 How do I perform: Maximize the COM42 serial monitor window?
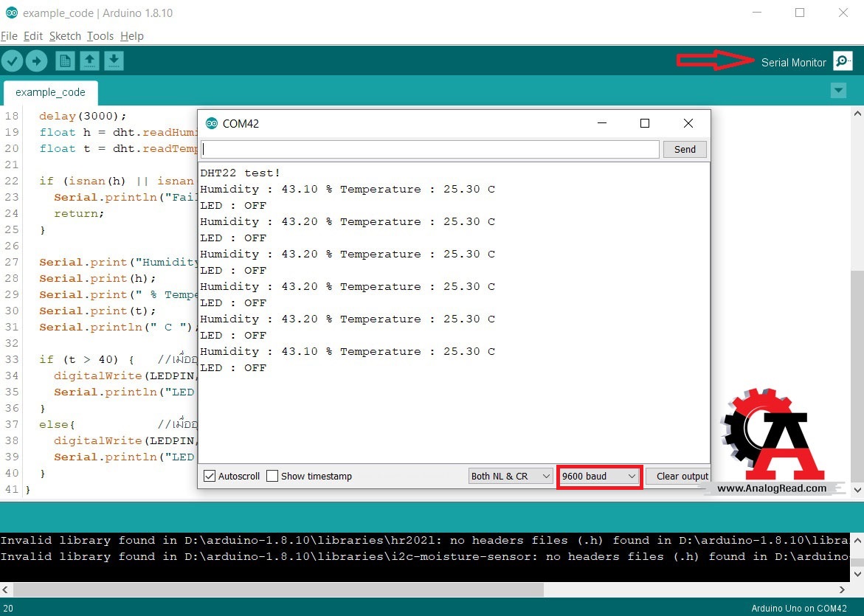(645, 123)
